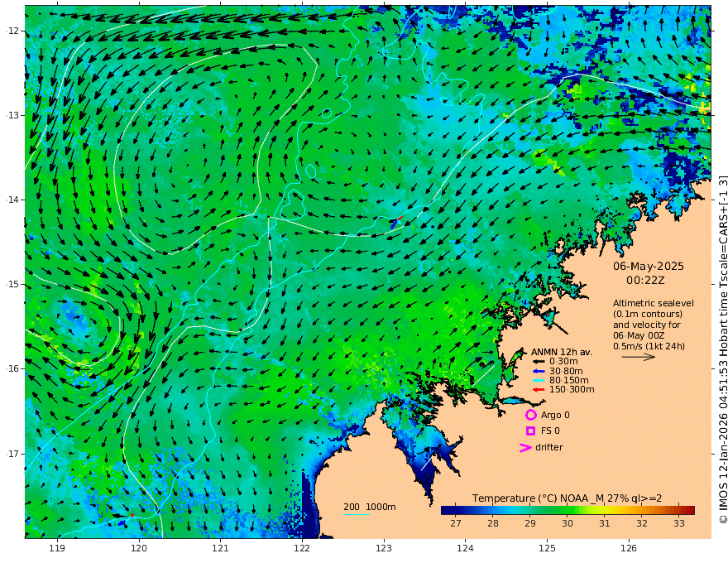Click the 0.5m/s velocity scale arrow

point(639,357)
